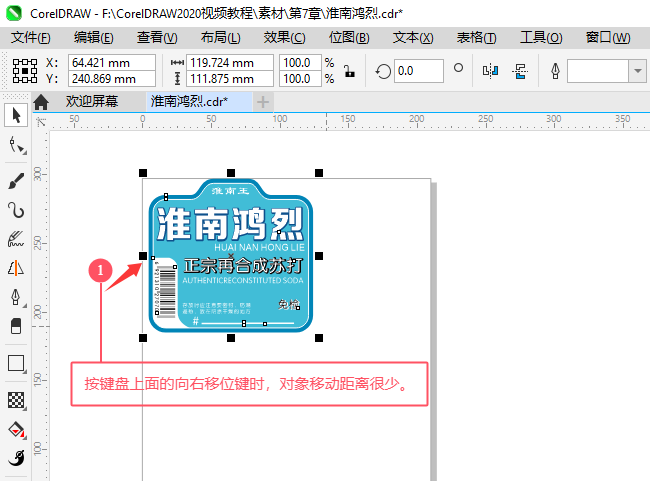650x481 pixels.
Task: Select the Freehand curve tool
Action: pos(16,210)
